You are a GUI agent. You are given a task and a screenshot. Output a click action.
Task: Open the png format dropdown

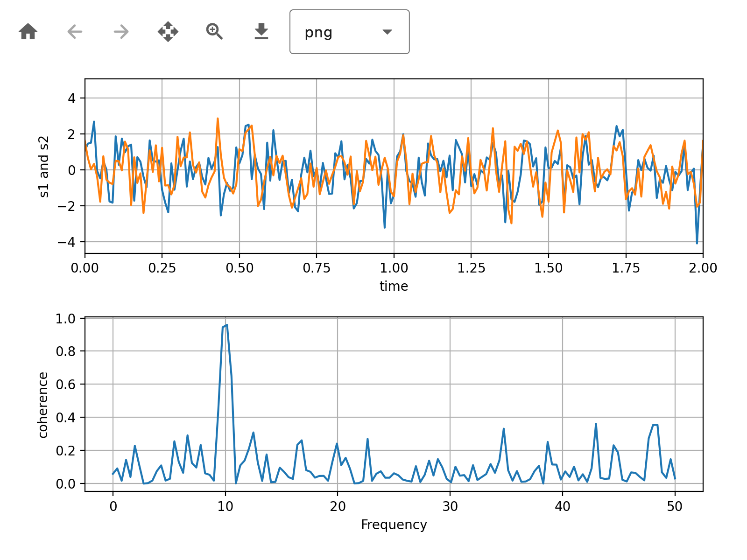tap(350, 32)
